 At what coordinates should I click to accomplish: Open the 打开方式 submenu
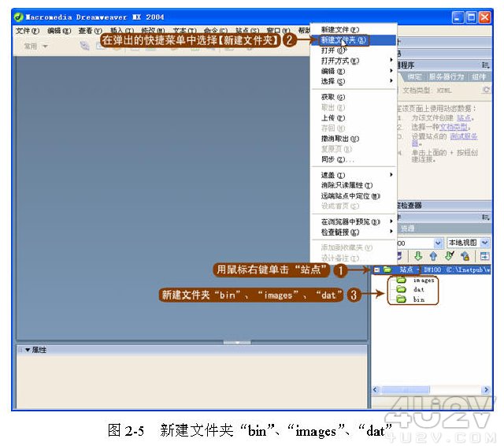tap(339, 60)
